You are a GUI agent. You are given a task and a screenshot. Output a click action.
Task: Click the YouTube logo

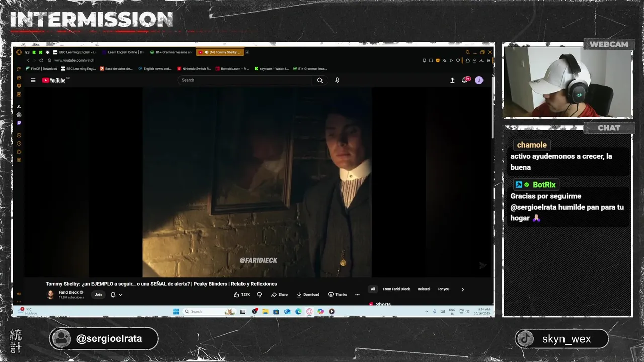pyautogui.click(x=54, y=80)
